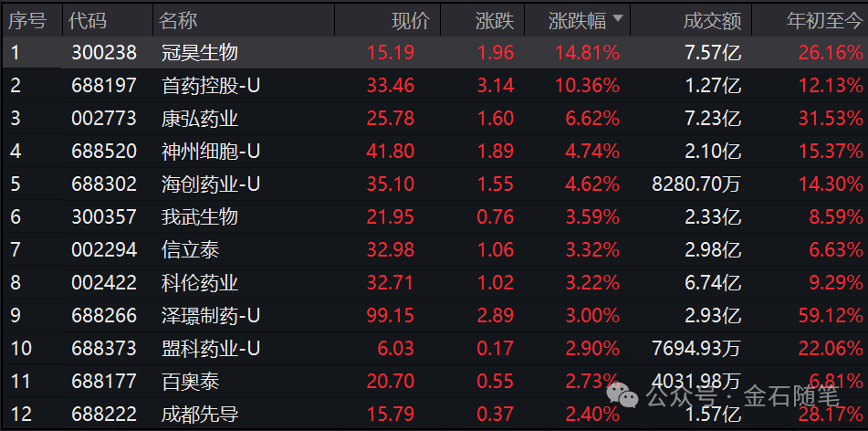
Task: Click the 年初至今 column header
Action: point(824,20)
